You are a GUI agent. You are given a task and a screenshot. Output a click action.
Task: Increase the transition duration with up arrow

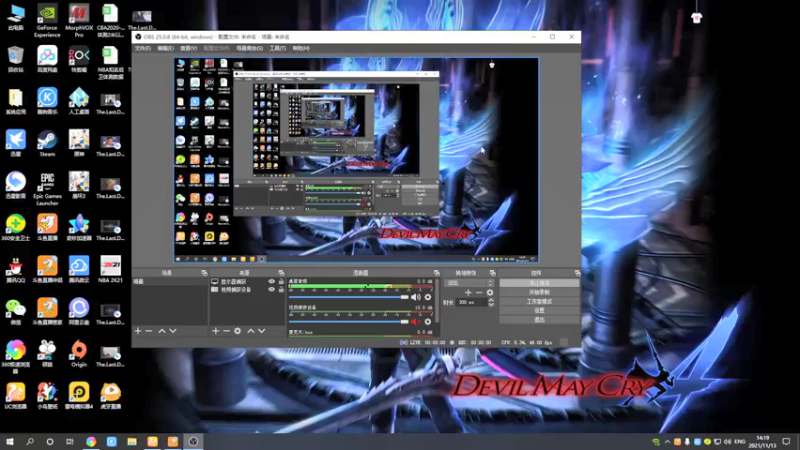(x=491, y=300)
